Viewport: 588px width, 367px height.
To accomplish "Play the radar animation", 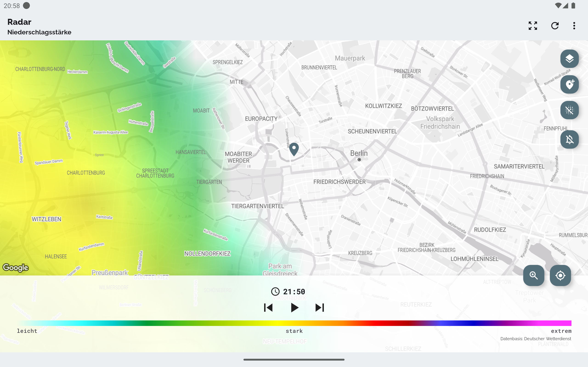I will (294, 308).
